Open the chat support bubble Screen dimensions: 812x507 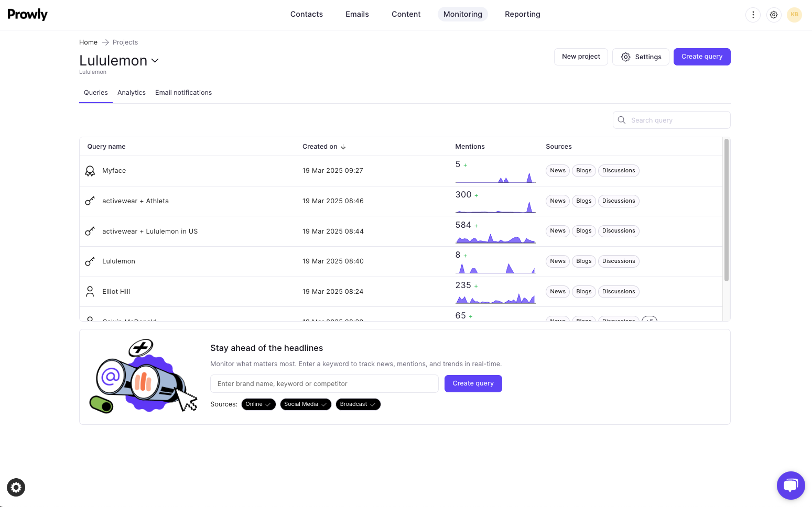tap(791, 486)
